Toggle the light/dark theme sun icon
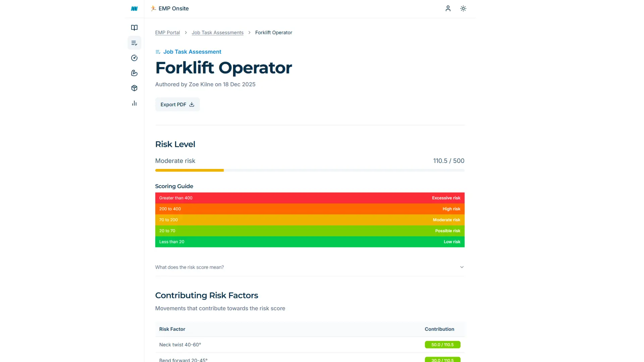The height and width of the screenshot is (362, 644). pyautogui.click(x=463, y=8)
